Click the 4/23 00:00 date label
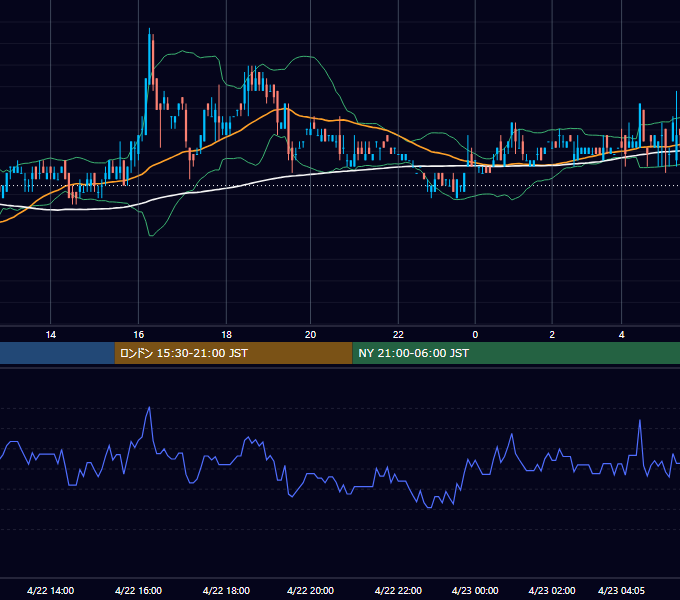Viewport: 680px width, 600px height. pyautogui.click(x=475, y=590)
